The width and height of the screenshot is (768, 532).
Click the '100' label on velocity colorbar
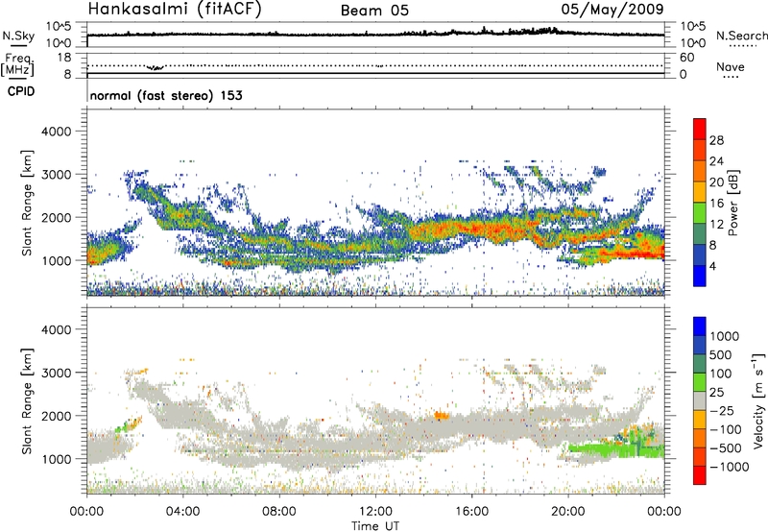[720, 374]
